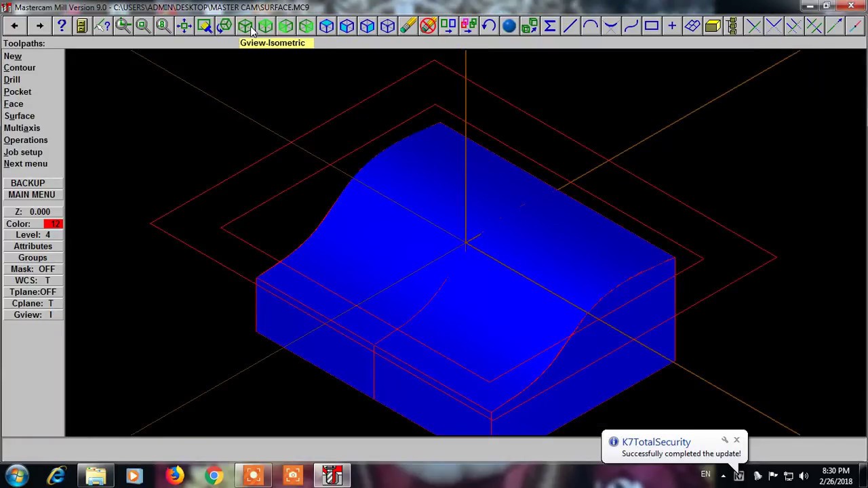The image size is (868, 488).
Task: Click the Unzoom magnifier icon
Action: pos(143,26)
